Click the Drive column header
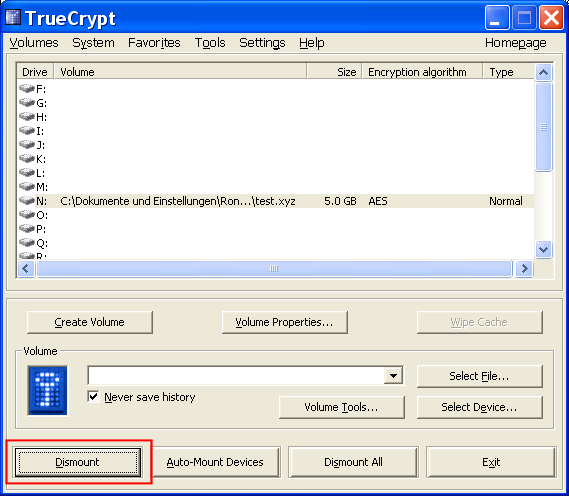This screenshot has height=496, width=569. click(35, 72)
